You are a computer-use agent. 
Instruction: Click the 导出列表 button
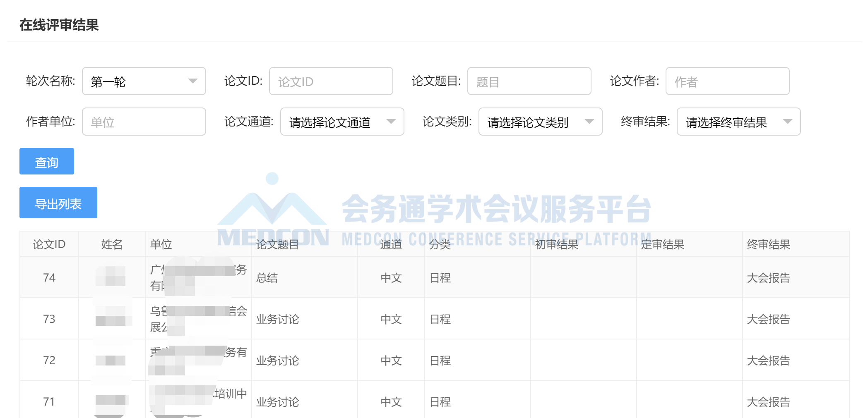click(58, 203)
